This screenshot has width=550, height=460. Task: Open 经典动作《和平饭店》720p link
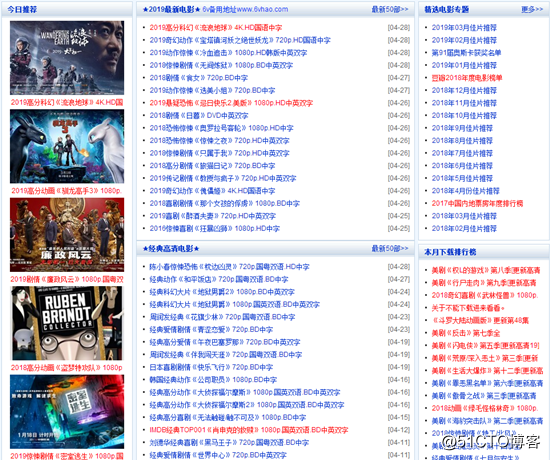coord(219,279)
